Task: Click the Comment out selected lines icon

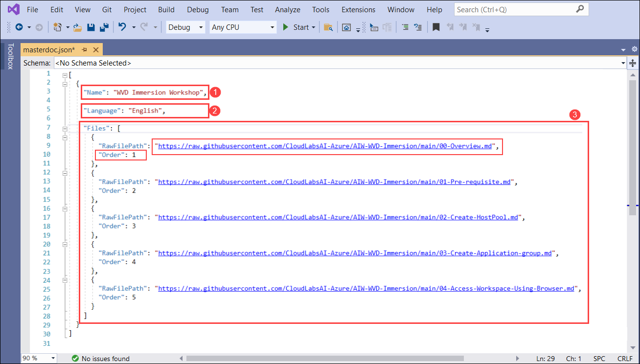Action: tap(405, 27)
